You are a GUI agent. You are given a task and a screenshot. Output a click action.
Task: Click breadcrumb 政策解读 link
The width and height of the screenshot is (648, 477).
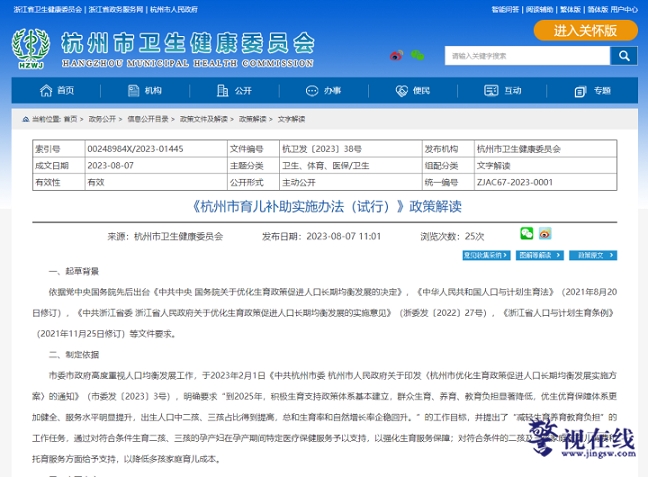coord(253,119)
